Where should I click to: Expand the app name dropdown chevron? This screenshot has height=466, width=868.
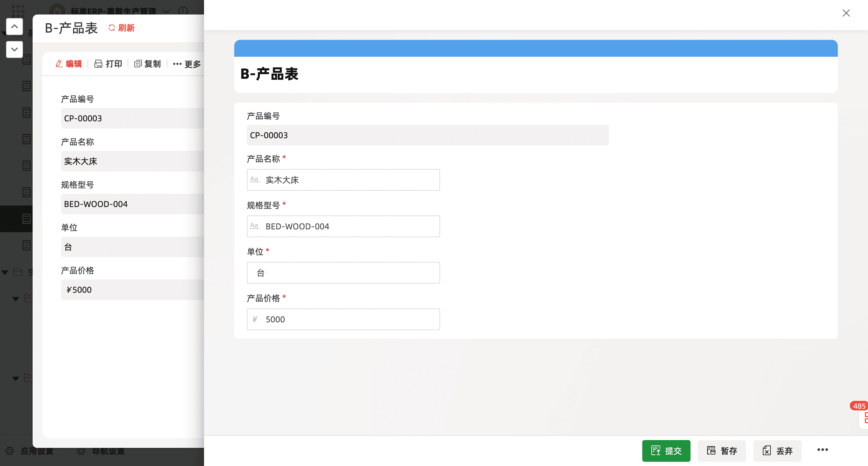tap(166, 11)
